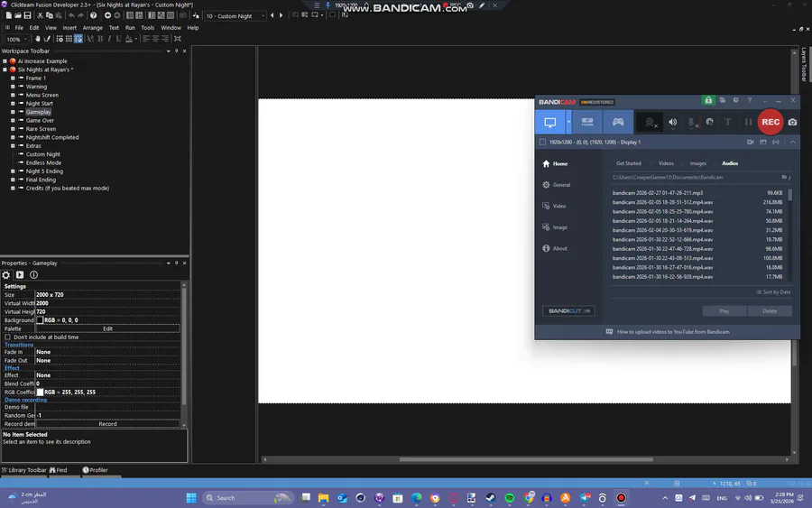Select Bandicam game recording mode icon
812x508 pixels.
[618, 122]
